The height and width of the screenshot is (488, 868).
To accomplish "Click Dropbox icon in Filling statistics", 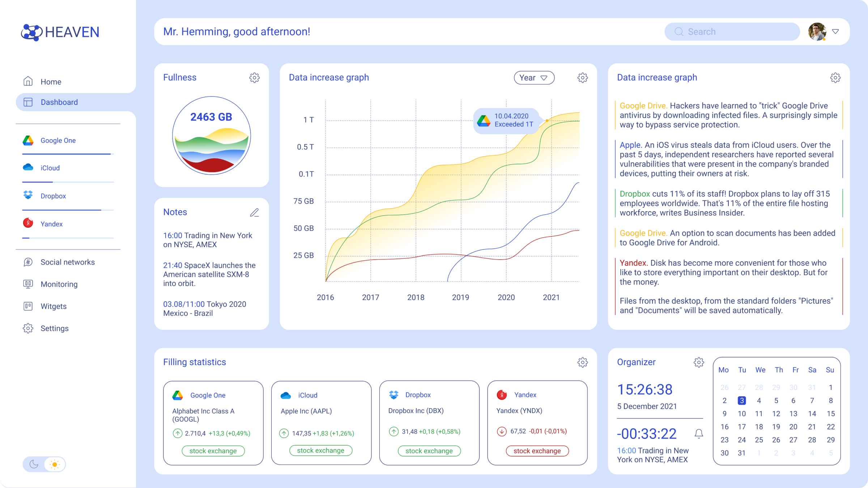I will (x=393, y=395).
